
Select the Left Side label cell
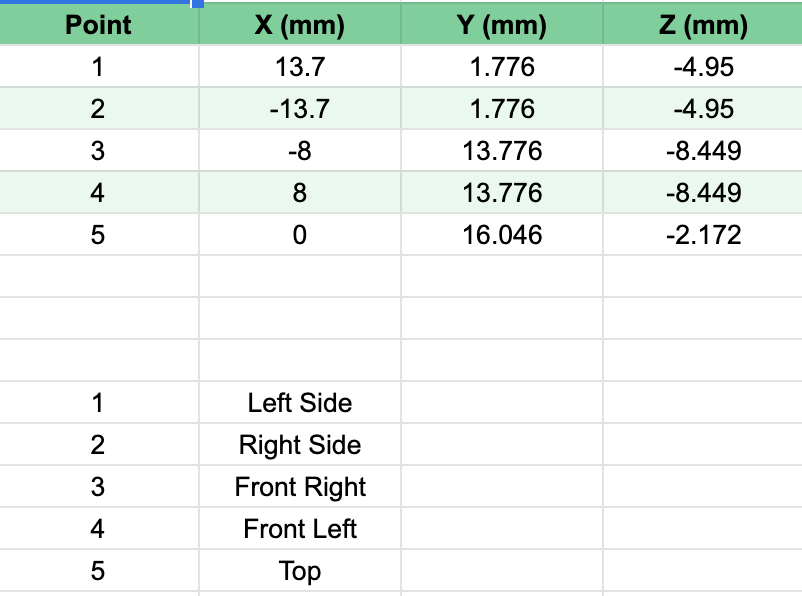pos(300,403)
